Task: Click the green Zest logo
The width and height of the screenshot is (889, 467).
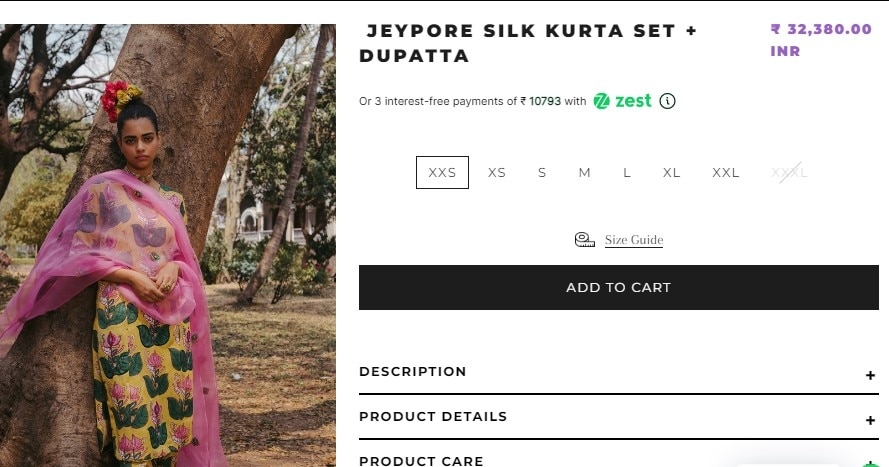Action: [x=622, y=101]
